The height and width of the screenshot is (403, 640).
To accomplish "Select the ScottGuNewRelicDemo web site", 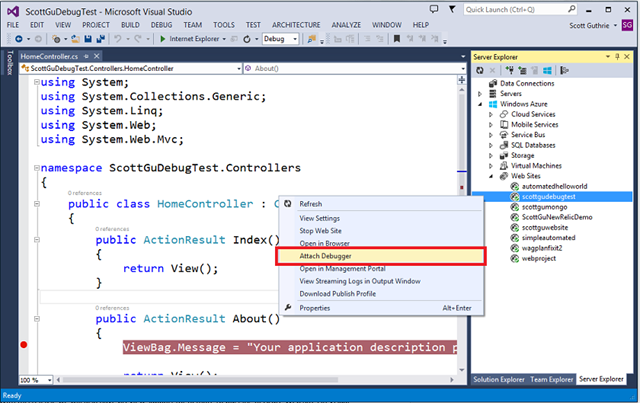I will click(x=557, y=217).
